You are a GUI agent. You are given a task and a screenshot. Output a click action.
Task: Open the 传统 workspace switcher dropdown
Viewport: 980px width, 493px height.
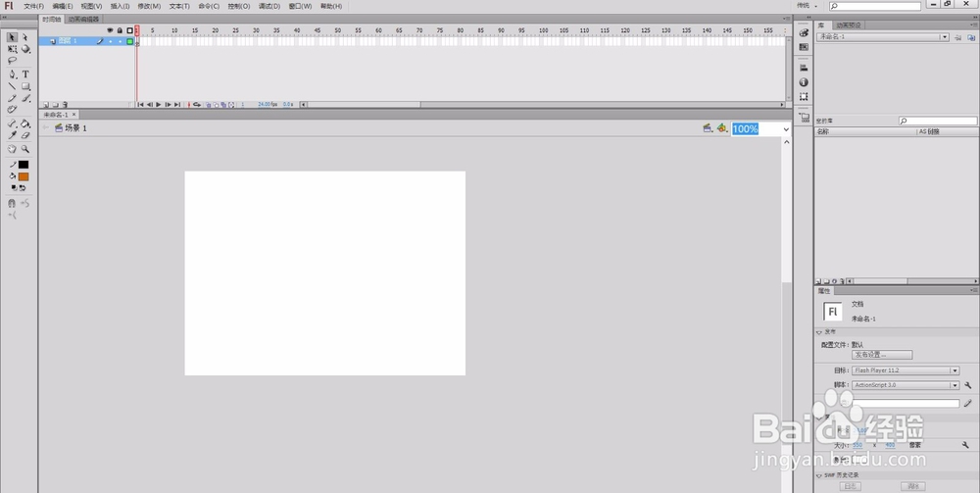point(807,6)
